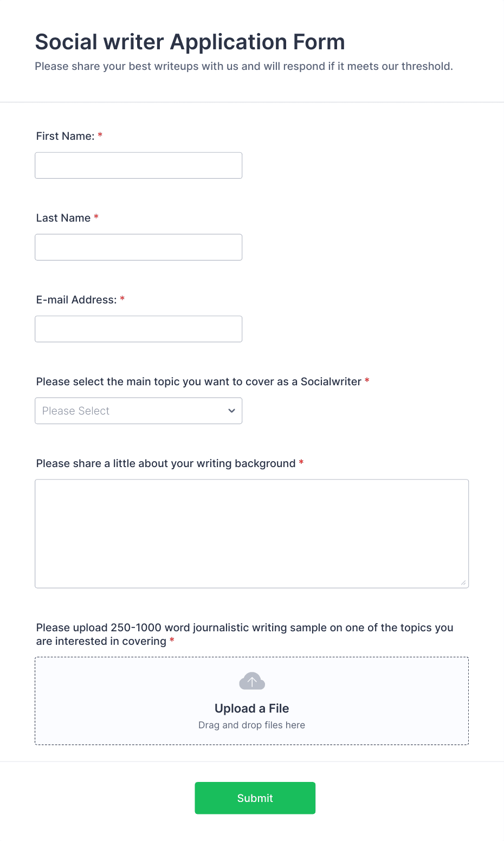Submit the application form

[255, 798]
